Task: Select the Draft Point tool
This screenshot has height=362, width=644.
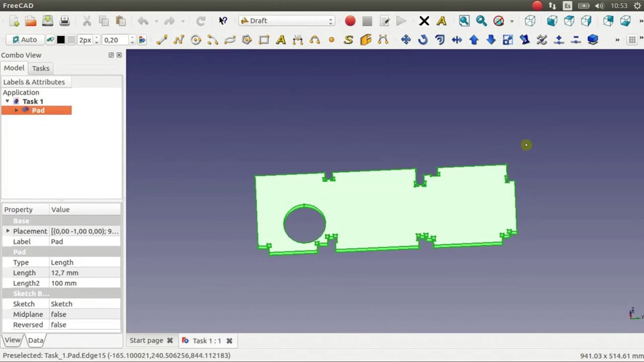Action: [x=332, y=40]
